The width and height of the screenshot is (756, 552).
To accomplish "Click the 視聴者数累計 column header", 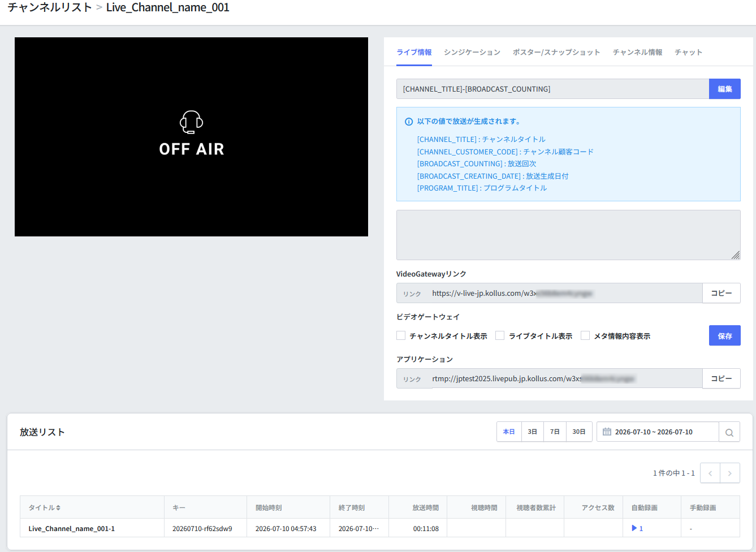I will click(x=536, y=508).
